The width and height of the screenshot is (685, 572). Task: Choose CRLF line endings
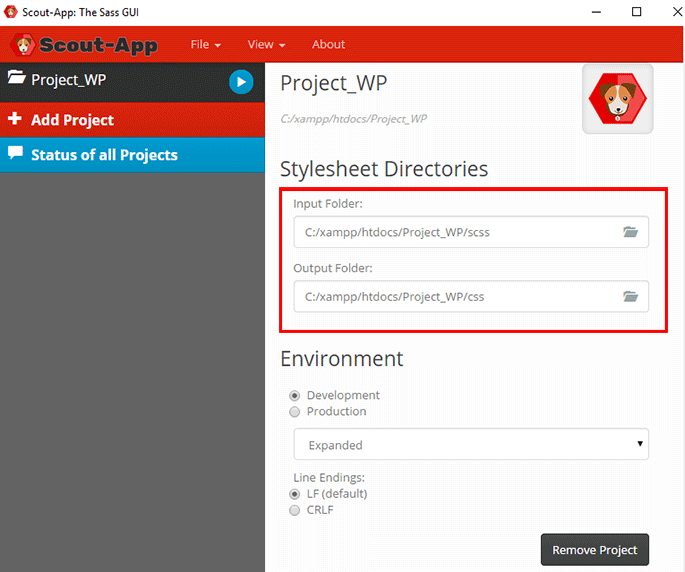(x=294, y=510)
